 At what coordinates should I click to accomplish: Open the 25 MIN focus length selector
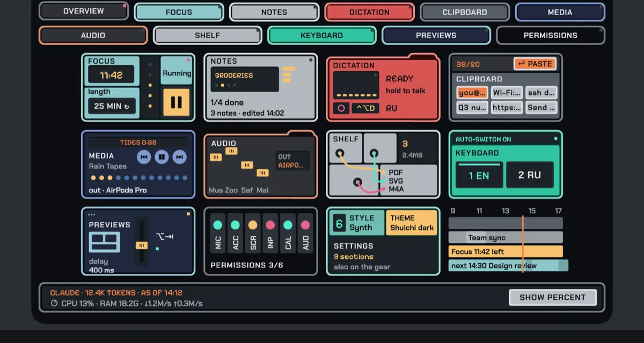[x=112, y=106]
